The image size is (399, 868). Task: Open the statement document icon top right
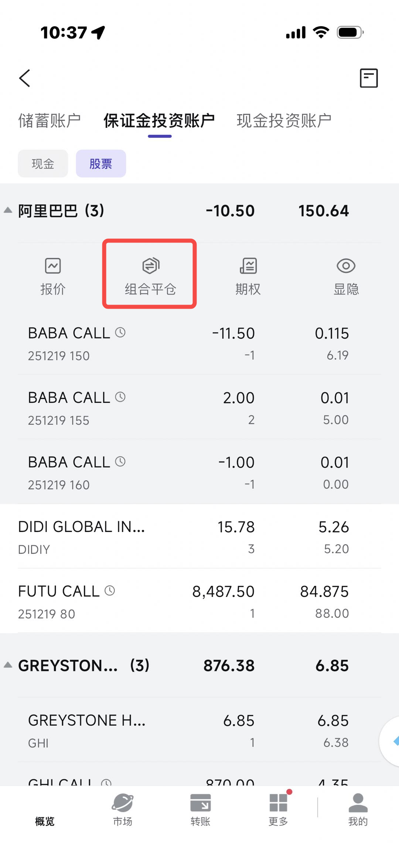369,78
